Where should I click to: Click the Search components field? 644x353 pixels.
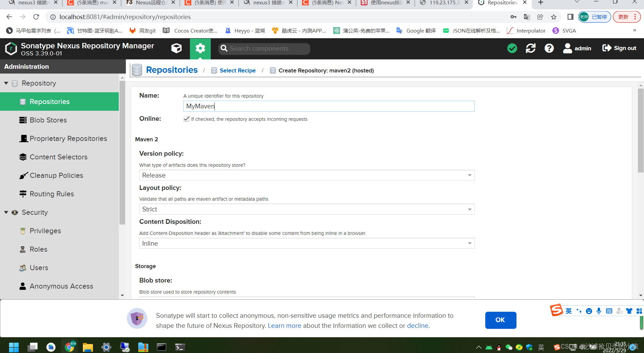coord(264,49)
